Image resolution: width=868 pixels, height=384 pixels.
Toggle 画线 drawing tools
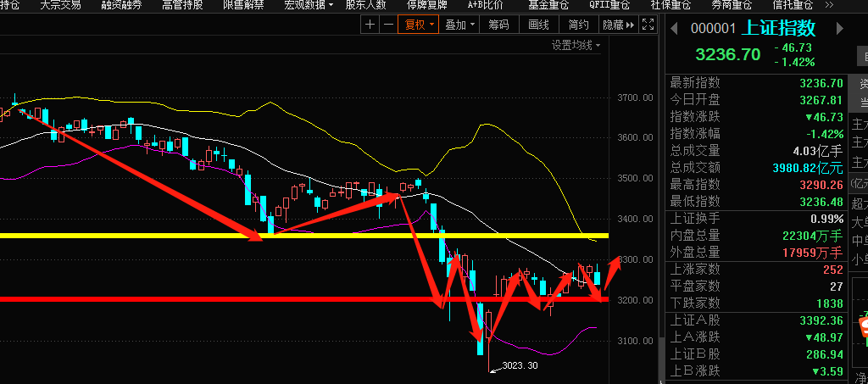pyautogui.click(x=538, y=25)
